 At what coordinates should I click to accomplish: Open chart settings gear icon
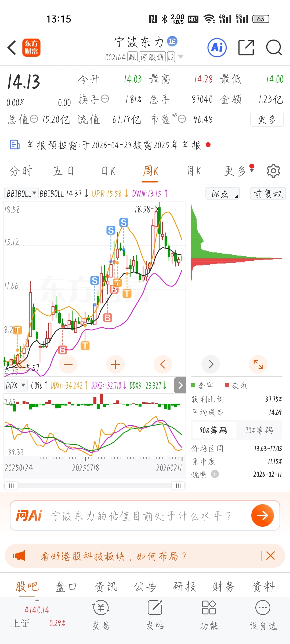click(x=273, y=171)
